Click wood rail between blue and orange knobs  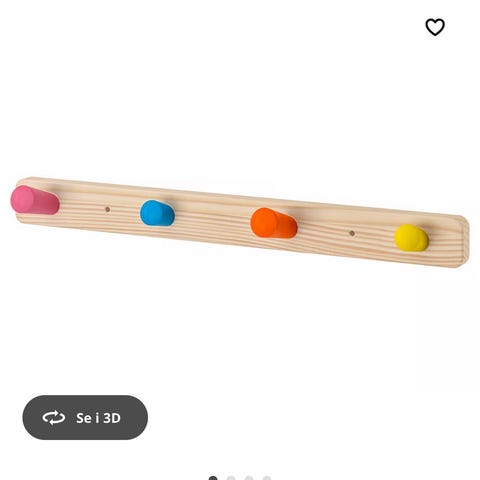pyautogui.click(x=212, y=218)
